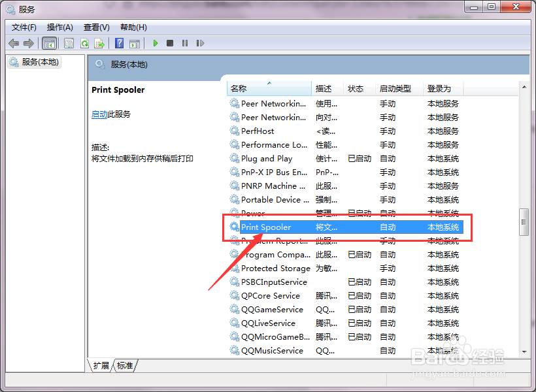Image resolution: width=536 pixels, height=392 pixels.
Task: Click the forward navigation arrow
Action: 29,43
